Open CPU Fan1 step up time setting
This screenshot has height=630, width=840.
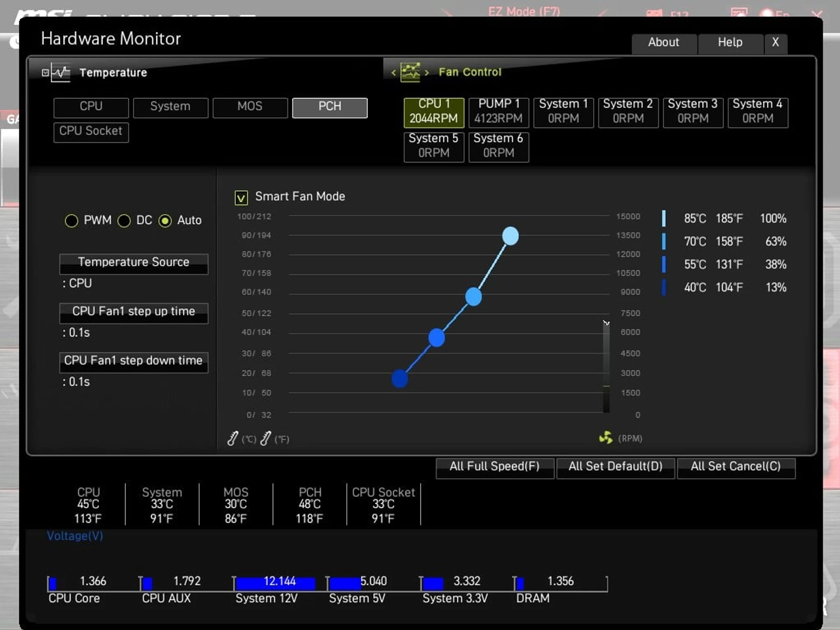pos(134,313)
